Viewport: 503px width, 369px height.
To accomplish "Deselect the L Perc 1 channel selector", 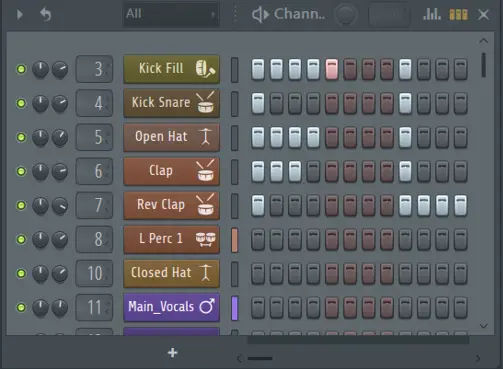I will [235, 240].
